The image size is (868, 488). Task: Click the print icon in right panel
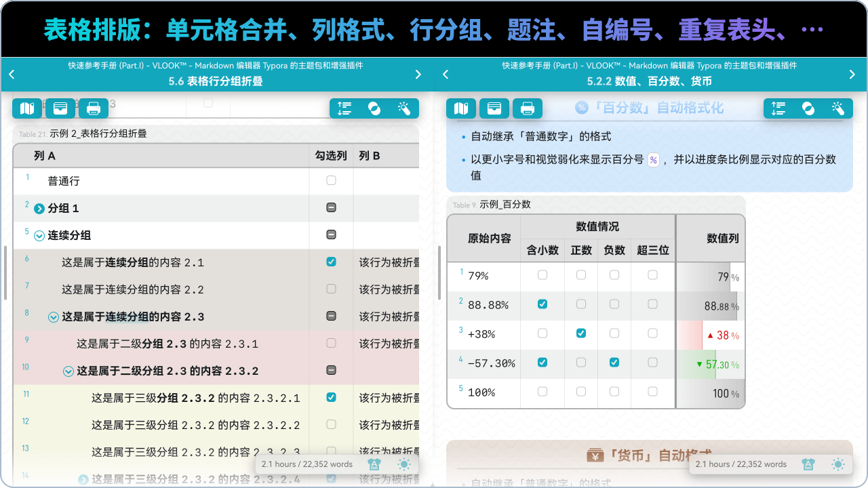(x=528, y=108)
